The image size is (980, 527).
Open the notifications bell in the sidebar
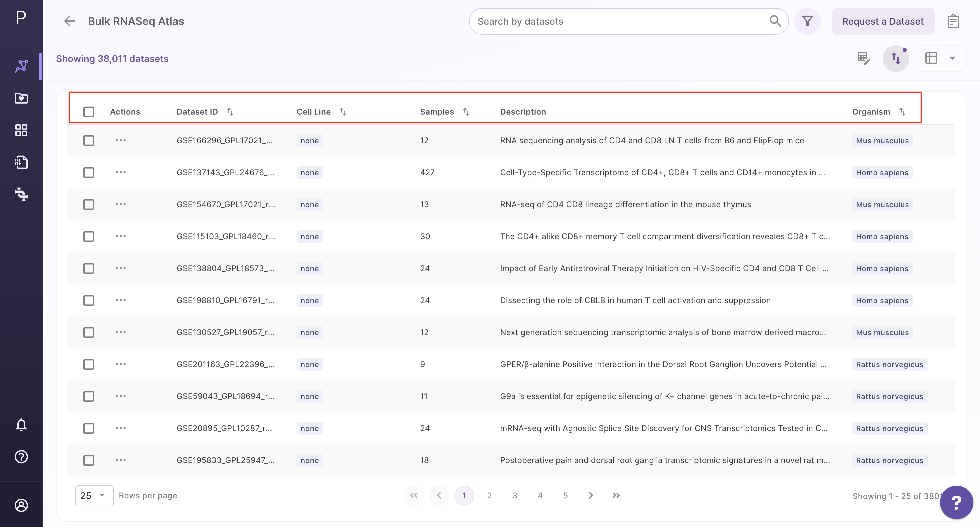pos(21,424)
